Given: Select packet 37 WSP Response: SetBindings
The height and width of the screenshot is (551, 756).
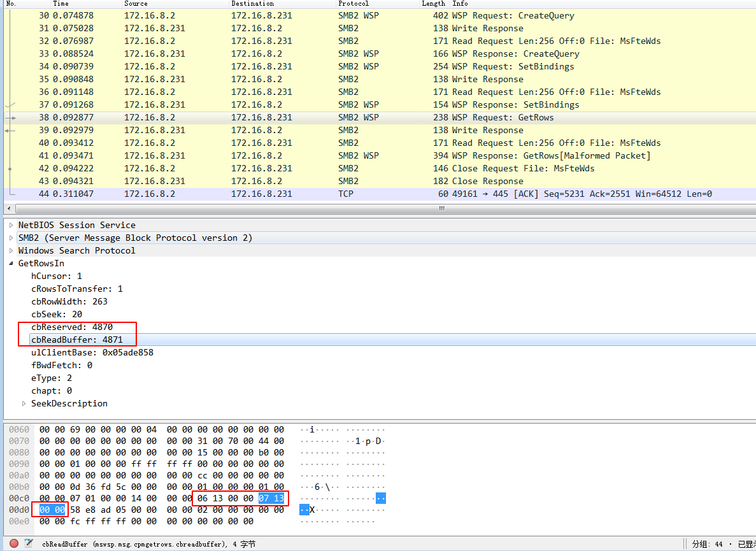Looking at the screenshot, I should point(380,104).
